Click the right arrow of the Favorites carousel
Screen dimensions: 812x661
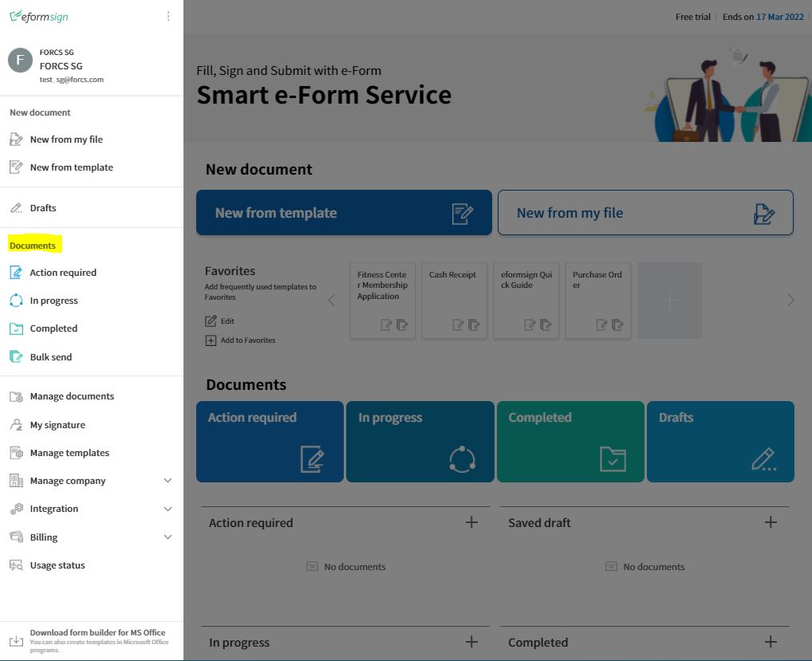[x=790, y=300]
